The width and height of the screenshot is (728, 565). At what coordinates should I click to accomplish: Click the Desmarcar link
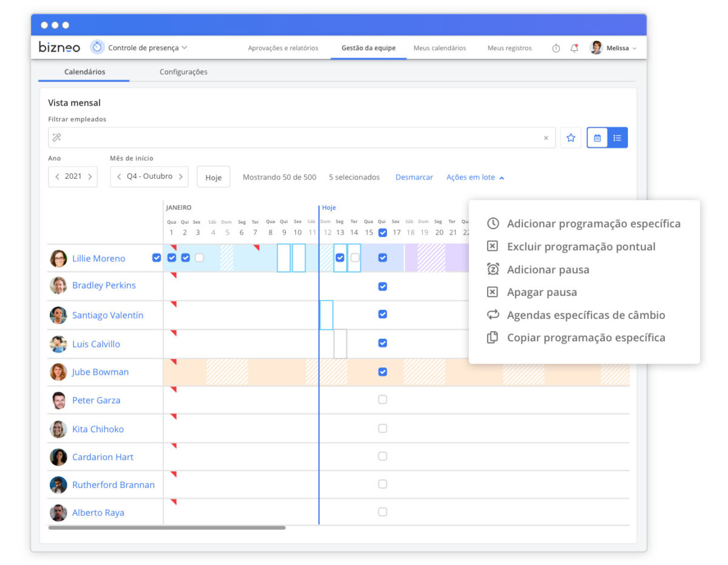click(414, 178)
